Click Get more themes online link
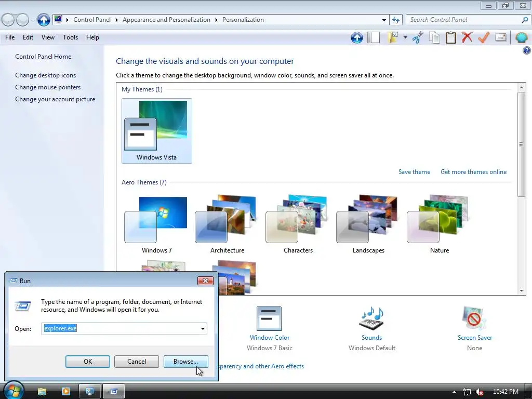Screen dimensions: 532x399 473,172
